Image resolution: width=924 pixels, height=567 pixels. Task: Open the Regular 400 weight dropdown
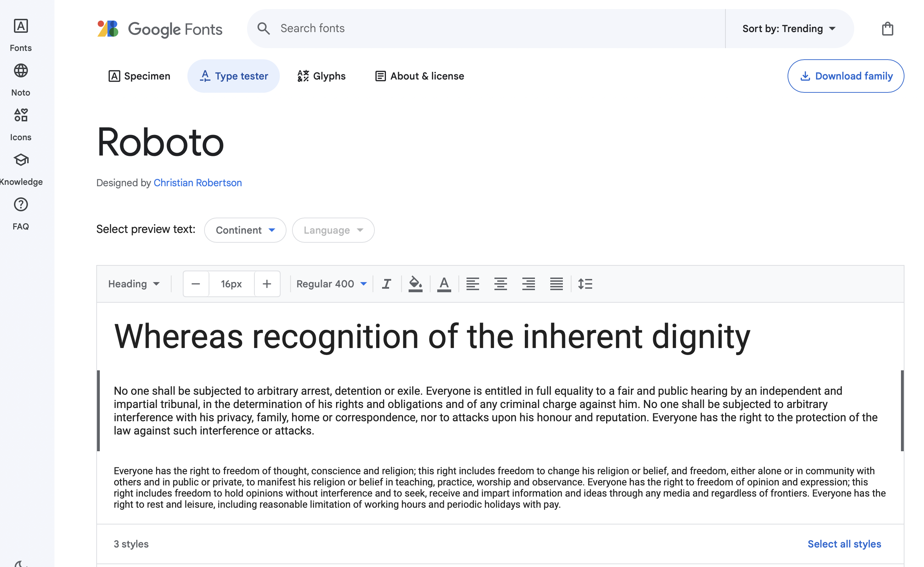pyautogui.click(x=331, y=284)
